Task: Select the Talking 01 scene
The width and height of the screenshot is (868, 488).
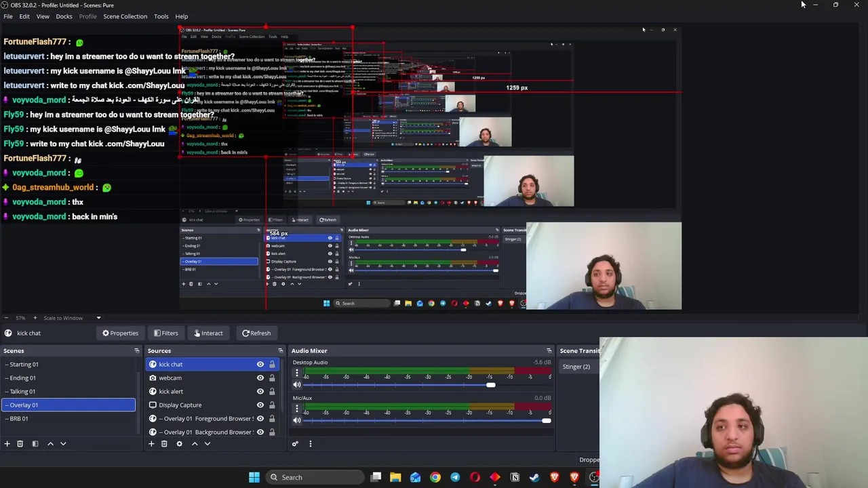Action: pyautogui.click(x=68, y=392)
